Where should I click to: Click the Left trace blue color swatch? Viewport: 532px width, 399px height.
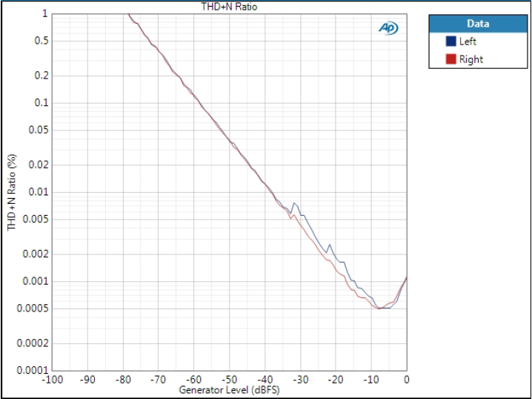coord(450,42)
